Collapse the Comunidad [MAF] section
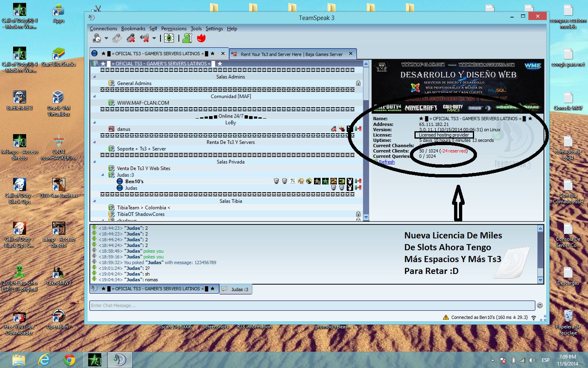Viewport: 588px width, 368px height. tap(95, 96)
